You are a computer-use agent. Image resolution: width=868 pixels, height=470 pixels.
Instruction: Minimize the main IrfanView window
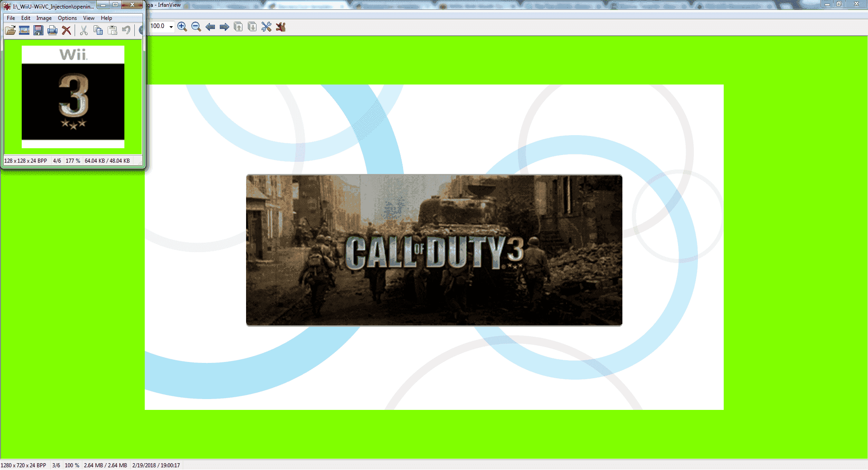(x=827, y=4)
